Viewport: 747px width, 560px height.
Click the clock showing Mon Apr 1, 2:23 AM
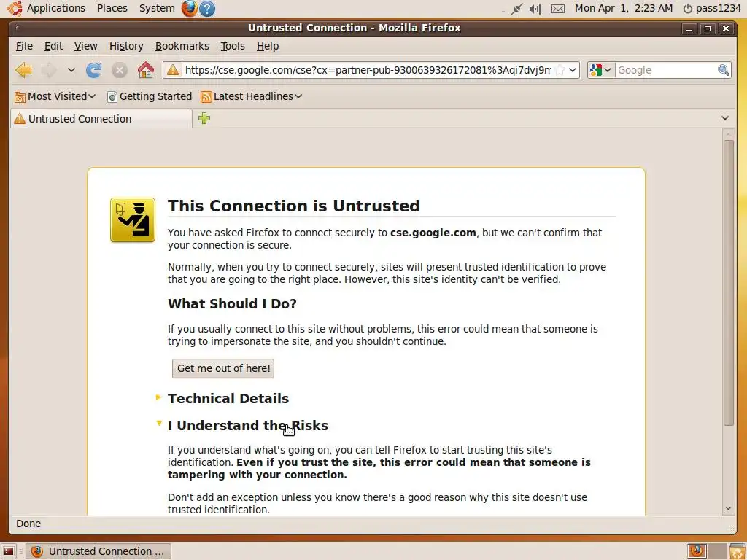tap(624, 8)
